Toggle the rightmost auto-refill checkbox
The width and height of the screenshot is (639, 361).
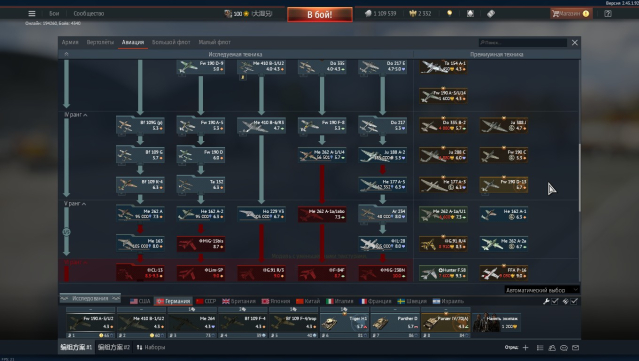574,301
